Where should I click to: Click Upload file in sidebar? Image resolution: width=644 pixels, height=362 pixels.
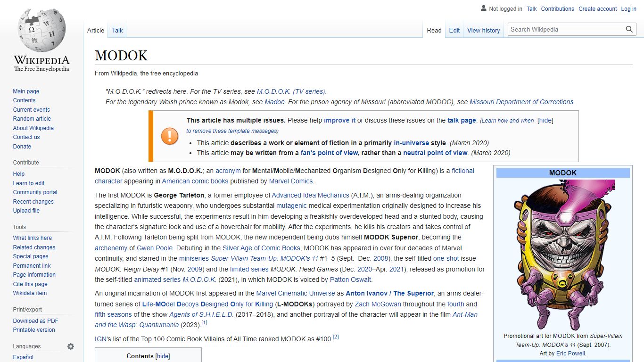(x=26, y=211)
